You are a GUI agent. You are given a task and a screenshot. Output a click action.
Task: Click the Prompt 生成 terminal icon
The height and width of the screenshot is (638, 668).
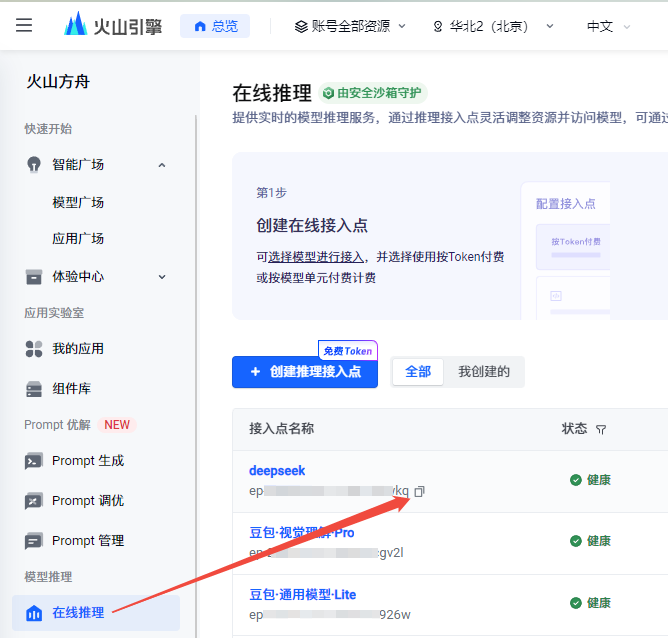[x=34, y=461]
